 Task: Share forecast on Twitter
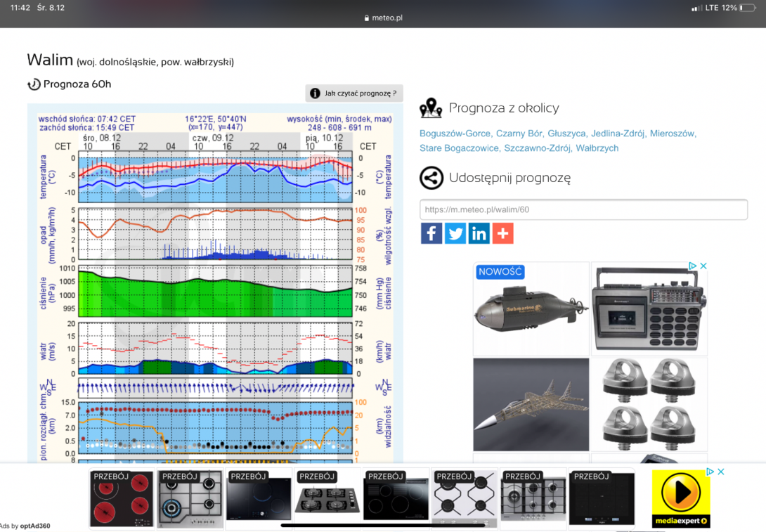point(455,233)
